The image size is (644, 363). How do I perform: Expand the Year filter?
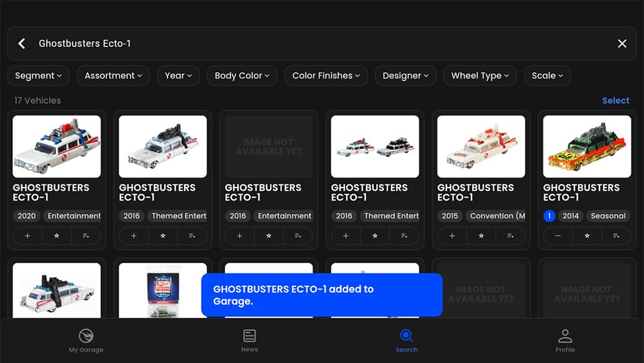click(x=178, y=75)
